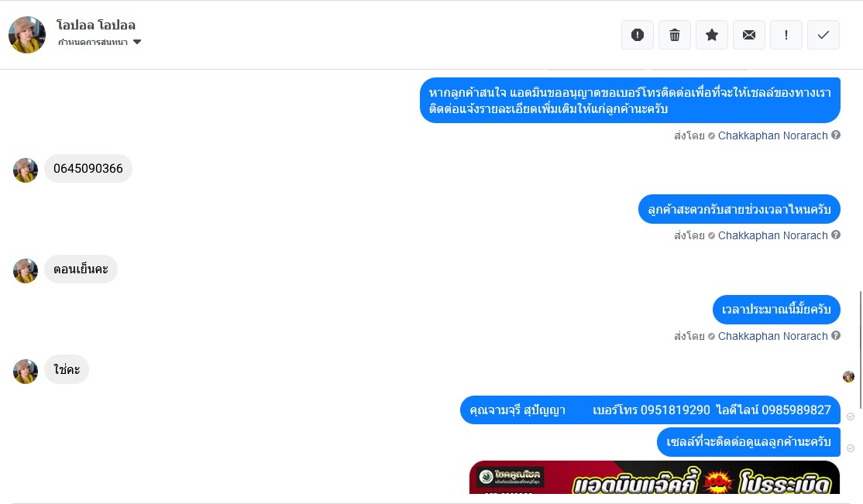The image size is (863, 504).
Task: Delete conversation with trash icon
Action: pos(674,35)
